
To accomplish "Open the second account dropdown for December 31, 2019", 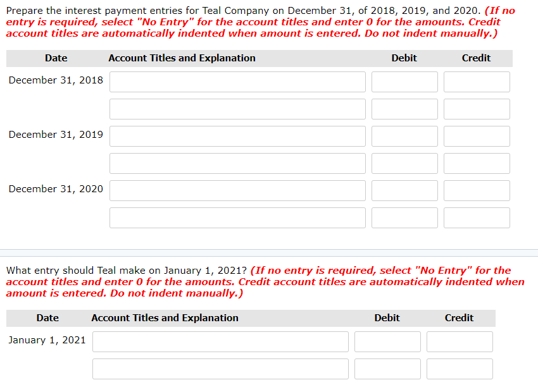I will pos(237,162).
